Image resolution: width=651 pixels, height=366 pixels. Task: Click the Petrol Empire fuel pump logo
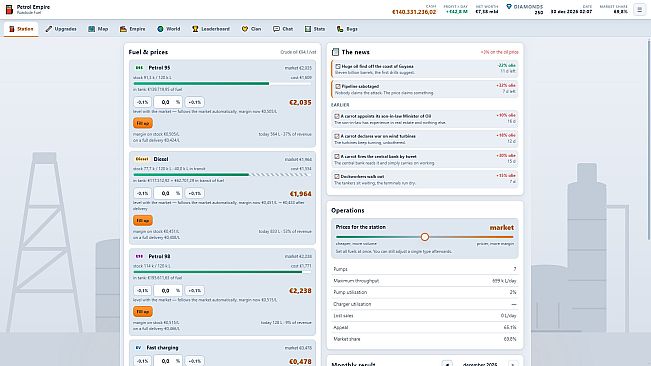click(9, 9)
